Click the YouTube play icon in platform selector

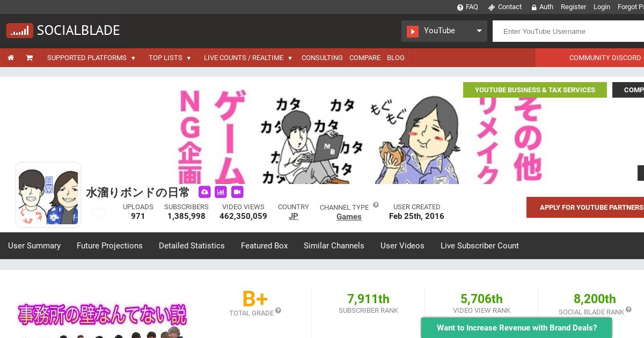point(413,31)
